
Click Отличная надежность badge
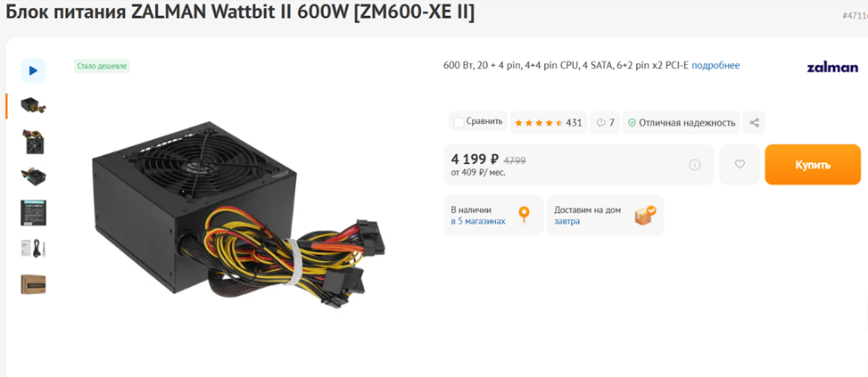[681, 123]
